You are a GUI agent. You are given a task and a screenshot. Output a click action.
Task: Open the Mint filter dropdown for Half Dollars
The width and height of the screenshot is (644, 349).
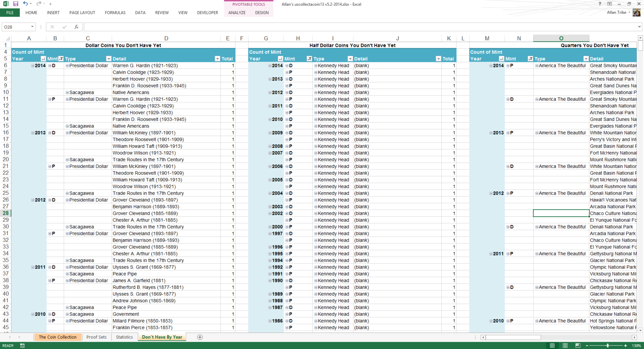pyautogui.click(x=309, y=59)
